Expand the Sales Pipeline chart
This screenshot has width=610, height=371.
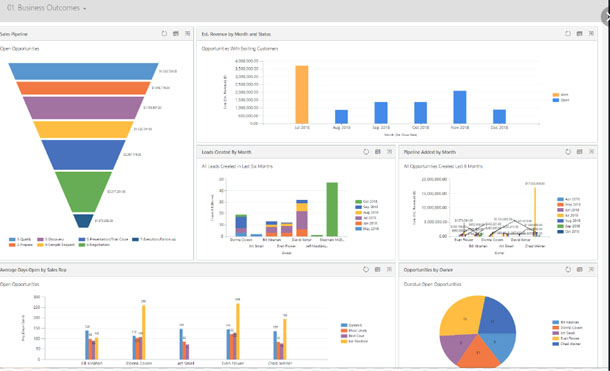click(x=188, y=34)
